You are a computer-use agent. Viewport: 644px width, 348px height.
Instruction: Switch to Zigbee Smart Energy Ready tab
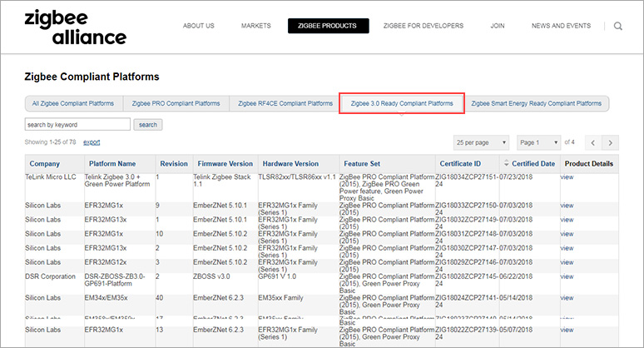click(536, 103)
